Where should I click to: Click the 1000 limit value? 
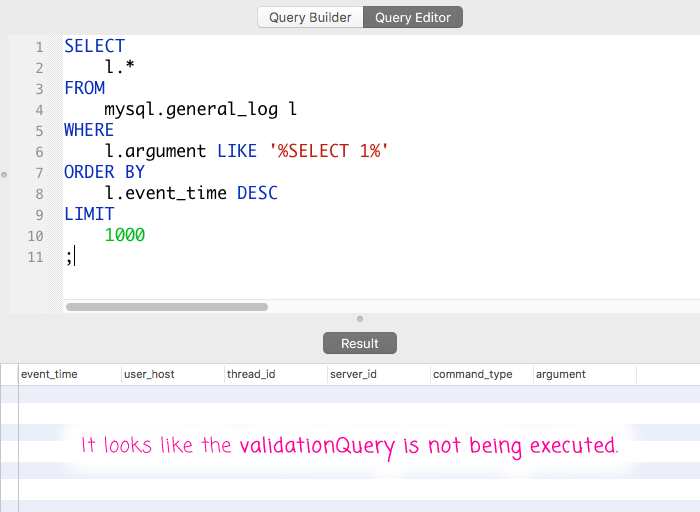click(125, 235)
